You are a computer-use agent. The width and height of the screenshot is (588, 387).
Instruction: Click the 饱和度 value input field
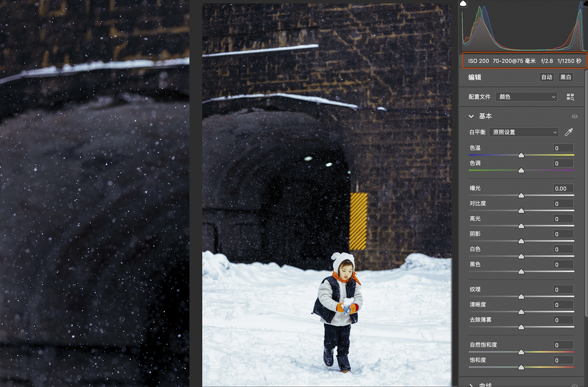click(563, 360)
